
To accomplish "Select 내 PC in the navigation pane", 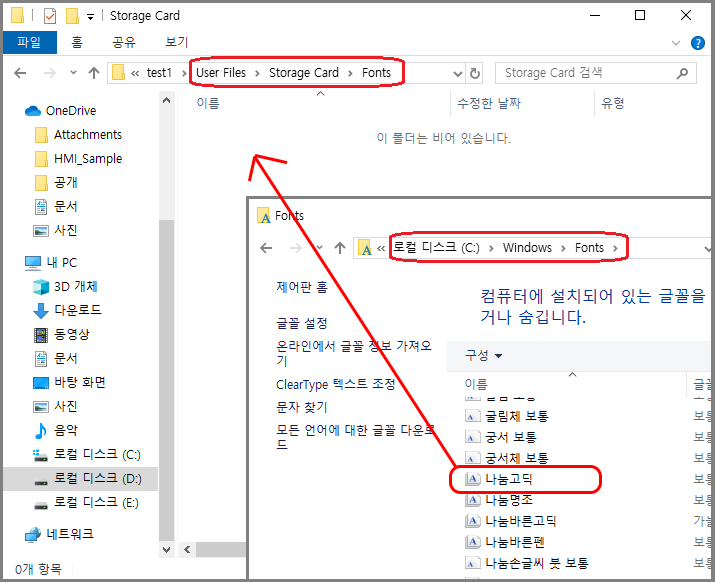I will [51, 263].
